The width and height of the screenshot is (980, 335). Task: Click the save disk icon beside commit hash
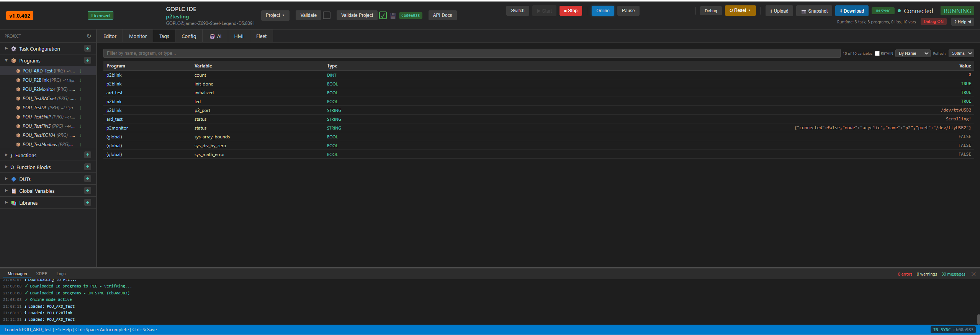(393, 16)
